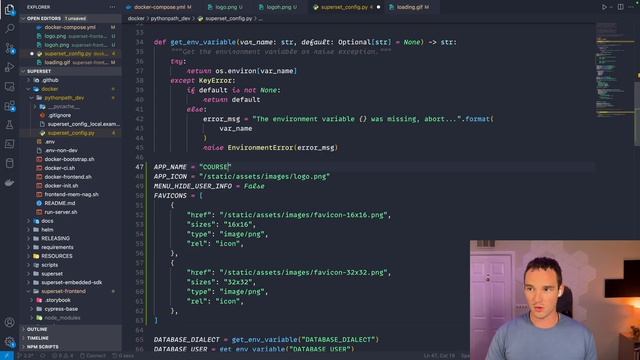This screenshot has height=360, width=640.
Task: Switch to the superset_config.py tab
Action: click(x=346, y=7)
